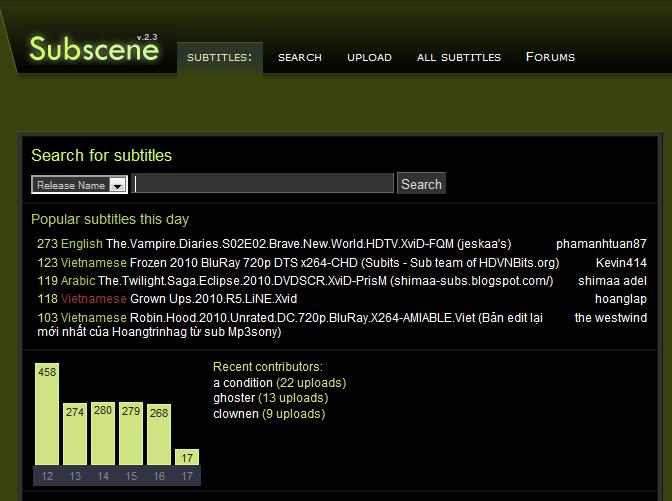The image size is (672, 501).
Task: Click the 'Recent contributors:' label
Action: click(268, 367)
